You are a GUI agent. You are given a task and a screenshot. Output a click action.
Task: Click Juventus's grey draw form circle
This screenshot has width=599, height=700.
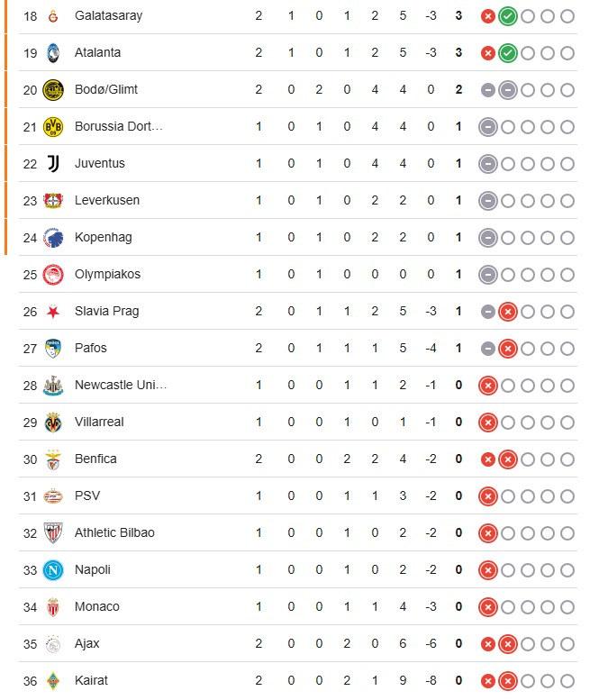tap(488, 164)
